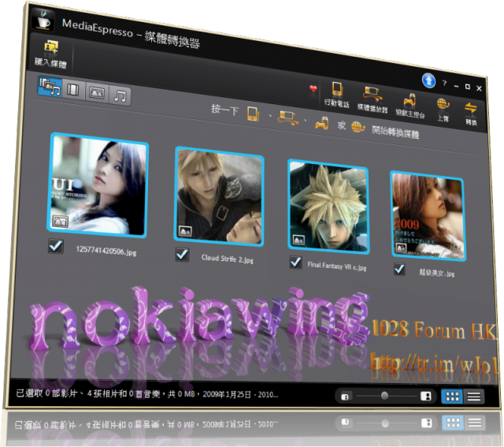Click the MediaEspresso coffee cup logo
The image size is (504, 447).
click(x=43, y=20)
